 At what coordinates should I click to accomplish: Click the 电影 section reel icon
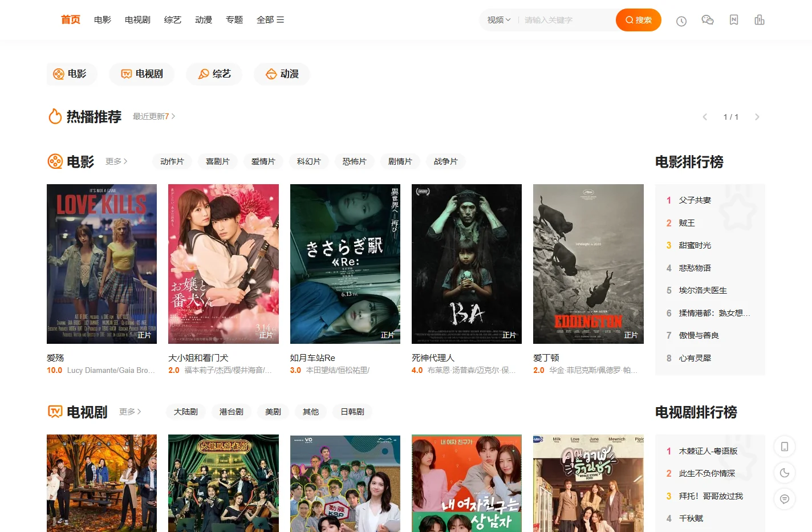point(55,161)
